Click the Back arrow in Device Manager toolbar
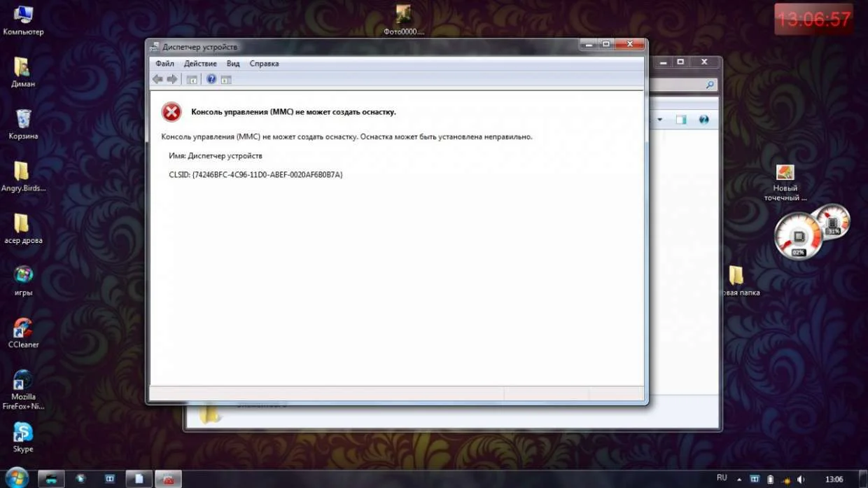The height and width of the screenshot is (488, 868). (x=158, y=79)
